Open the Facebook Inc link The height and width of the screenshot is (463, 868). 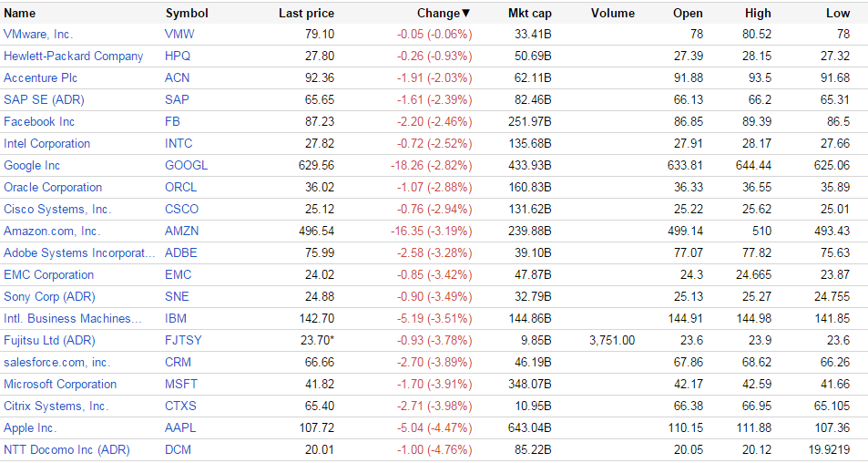pyautogui.click(x=39, y=121)
